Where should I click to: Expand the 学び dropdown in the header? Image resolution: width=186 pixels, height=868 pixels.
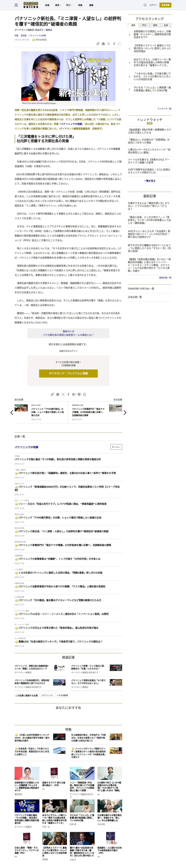(69, 5)
